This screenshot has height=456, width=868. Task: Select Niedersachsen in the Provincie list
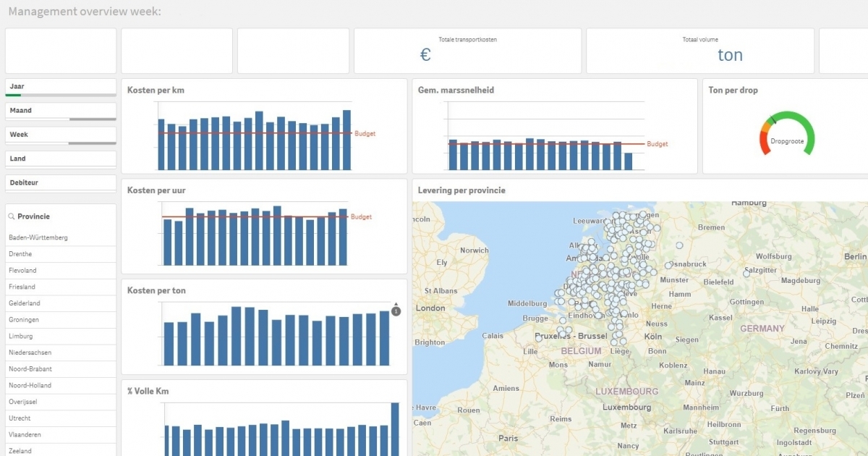(61, 352)
